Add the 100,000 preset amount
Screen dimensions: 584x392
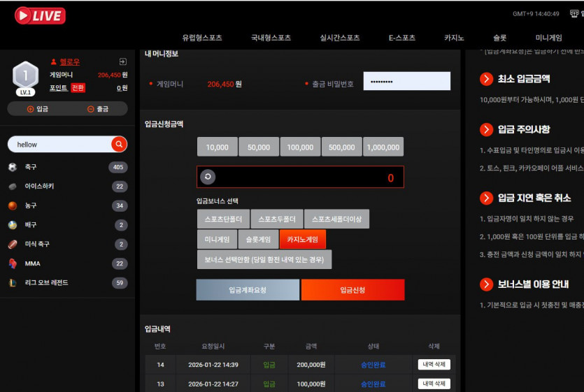(x=300, y=147)
